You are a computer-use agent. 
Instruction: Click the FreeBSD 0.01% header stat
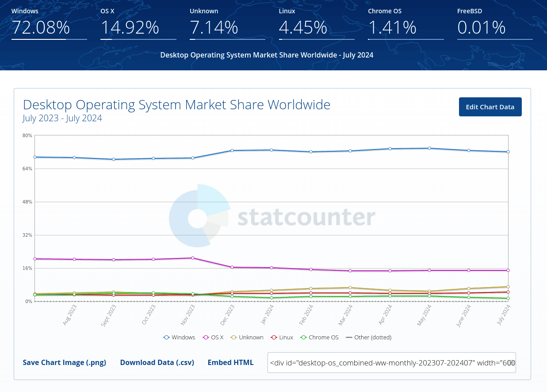[495, 23]
